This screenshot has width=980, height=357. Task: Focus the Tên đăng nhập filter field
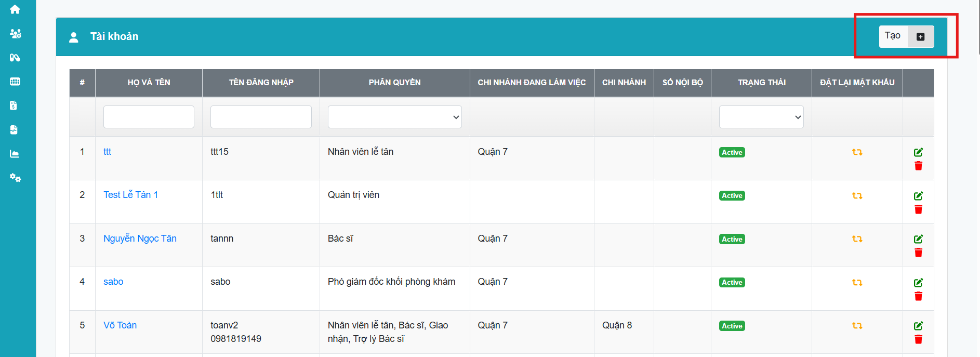(261, 117)
